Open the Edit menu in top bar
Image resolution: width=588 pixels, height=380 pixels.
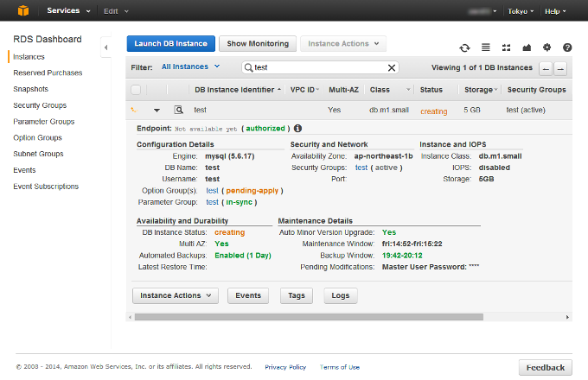click(x=116, y=11)
